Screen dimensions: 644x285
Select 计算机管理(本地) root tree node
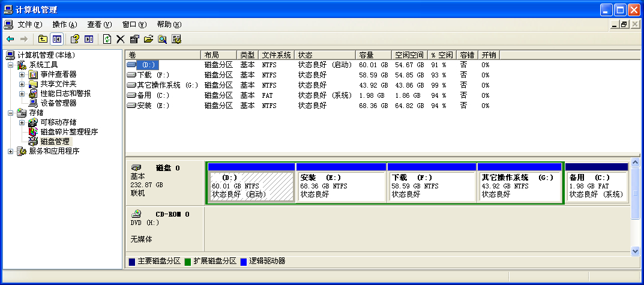pos(46,55)
